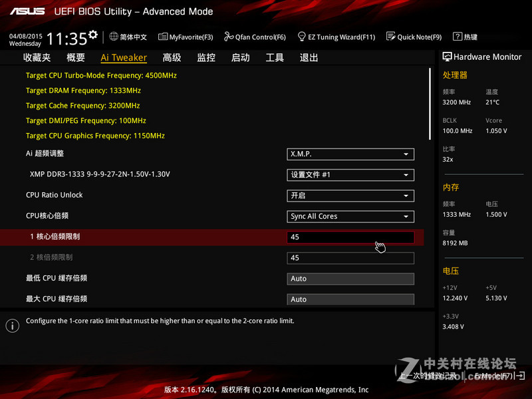Screen dimensions: 532x399
Task: Click the info icon above the help text
Action: point(12,325)
